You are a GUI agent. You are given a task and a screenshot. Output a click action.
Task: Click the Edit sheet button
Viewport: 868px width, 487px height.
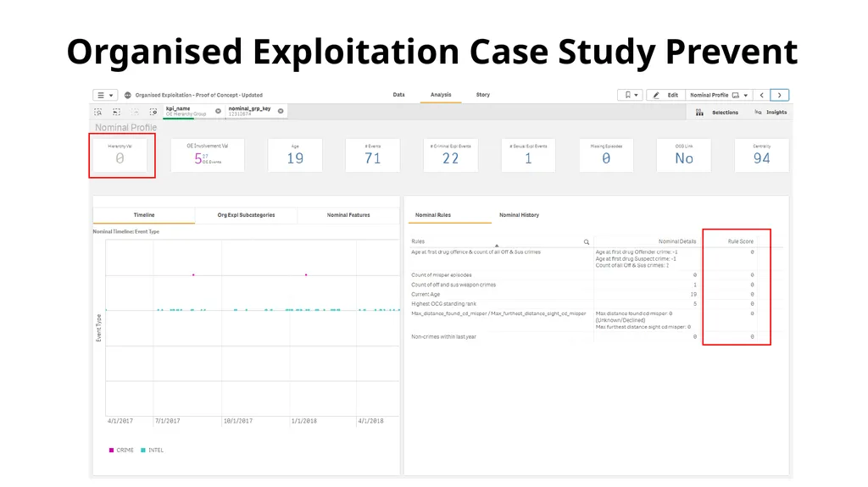(x=666, y=95)
